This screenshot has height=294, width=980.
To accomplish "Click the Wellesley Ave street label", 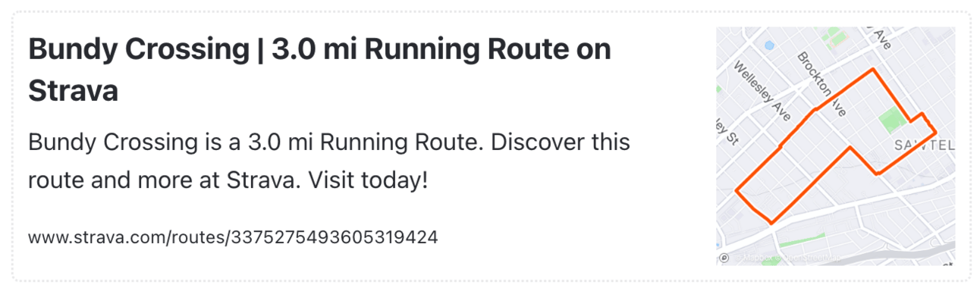I will [x=763, y=92].
